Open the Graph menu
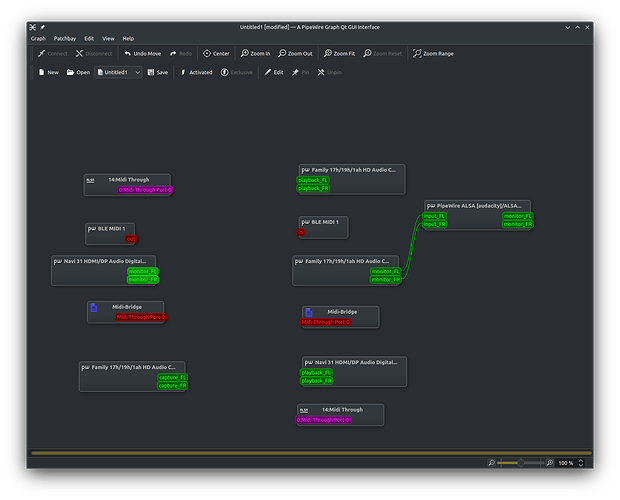The image size is (620, 500). click(x=38, y=38)
